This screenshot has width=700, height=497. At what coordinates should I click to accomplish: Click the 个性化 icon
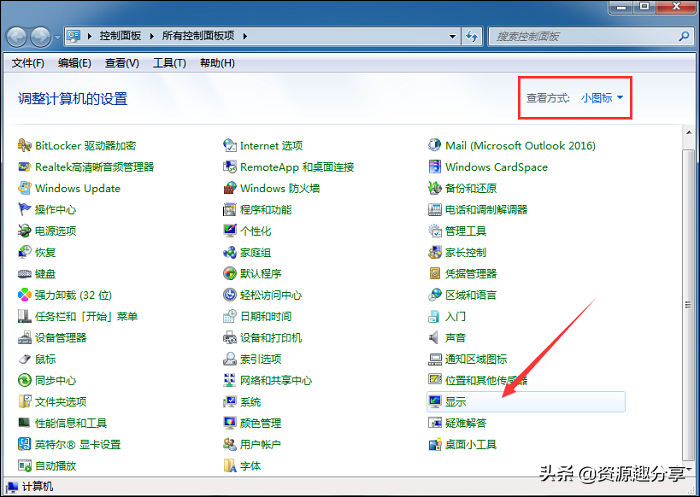tap(229, 231)
